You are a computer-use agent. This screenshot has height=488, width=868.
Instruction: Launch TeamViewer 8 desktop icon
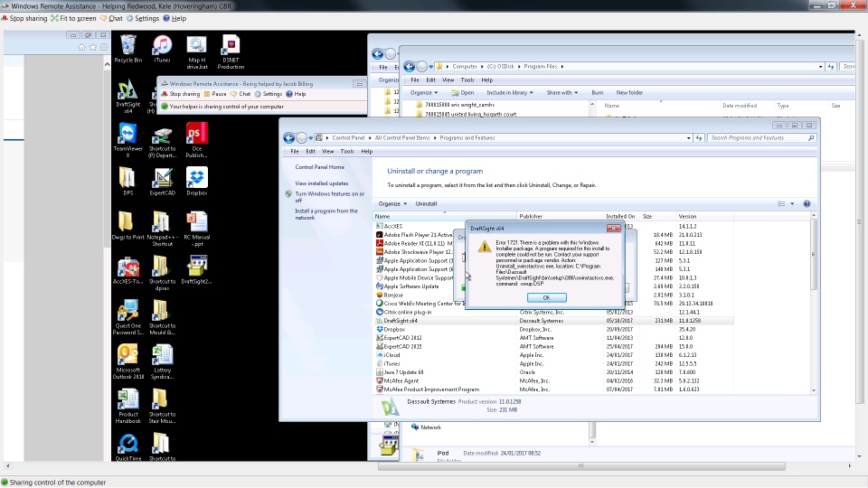[x=127, y=140]
